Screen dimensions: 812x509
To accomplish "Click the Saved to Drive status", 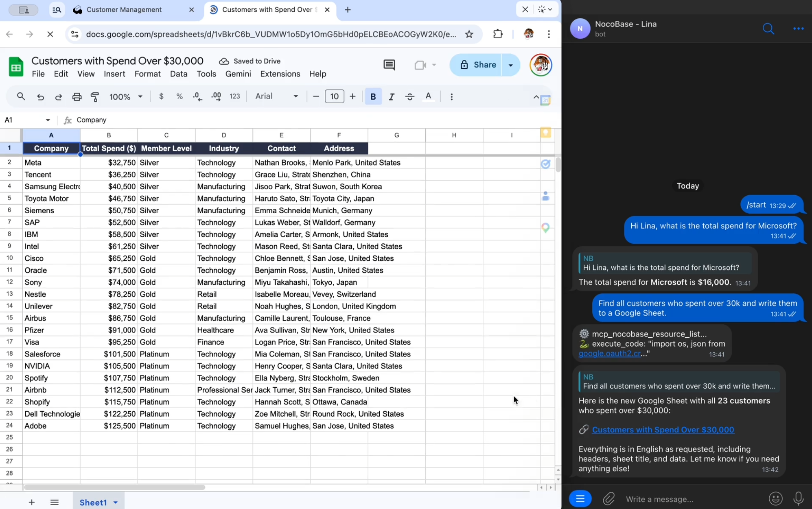I will [250, 61].
